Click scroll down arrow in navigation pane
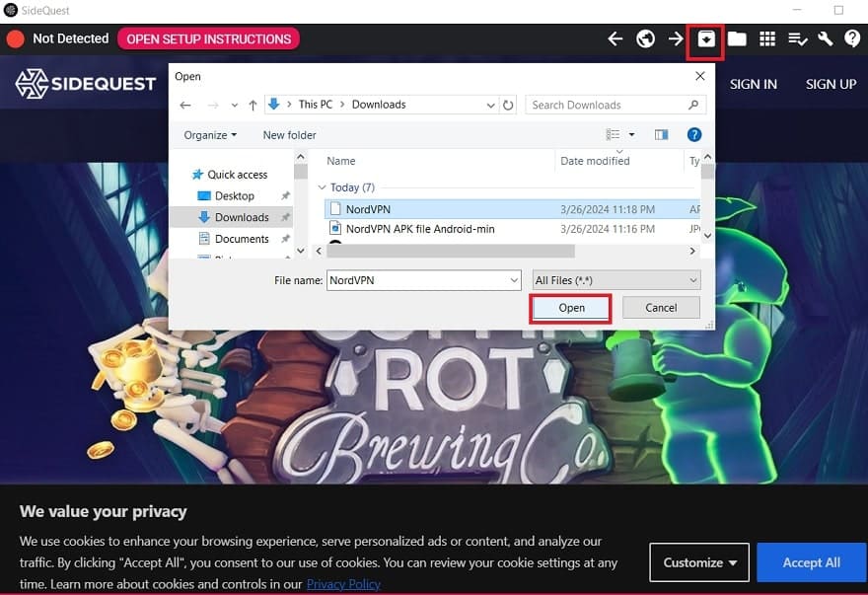 [x=301, y=251]
